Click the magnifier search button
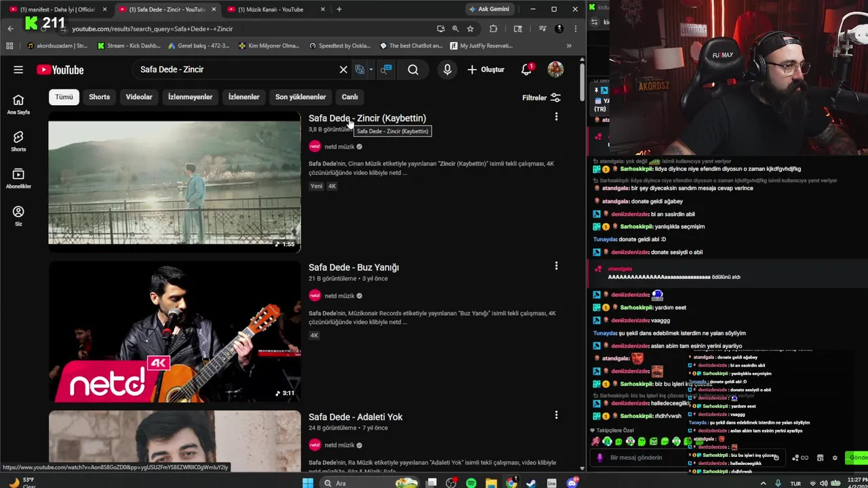Screen dimensions: 868x488 [413, 69]
